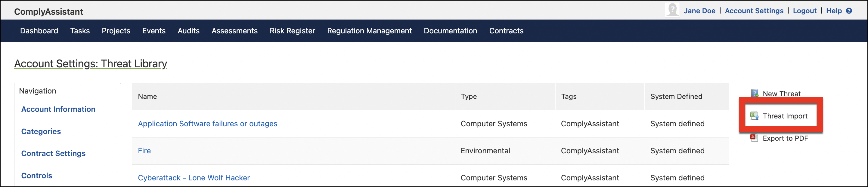Click the Threat Import link
This screenshot has width=868, height=187.
[x=785, y=116]
